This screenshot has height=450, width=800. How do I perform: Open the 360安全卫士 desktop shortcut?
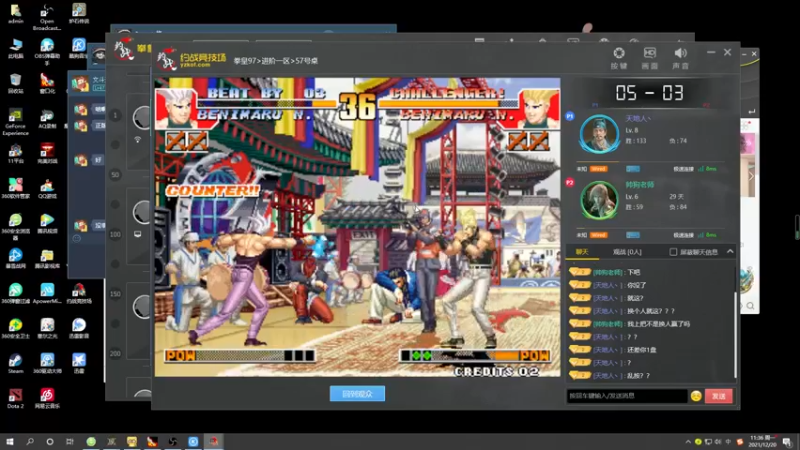tap(15, 329)
